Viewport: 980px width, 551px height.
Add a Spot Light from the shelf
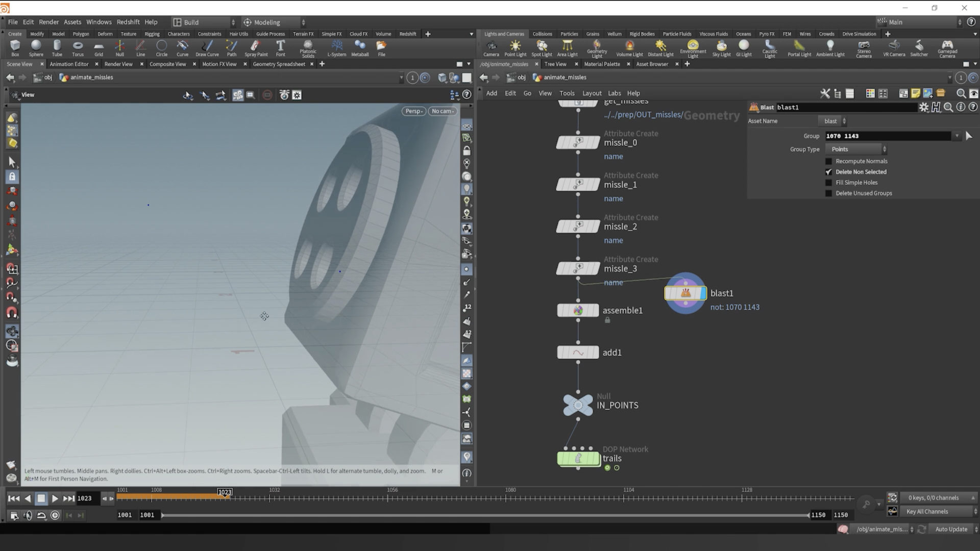[542, 48]
